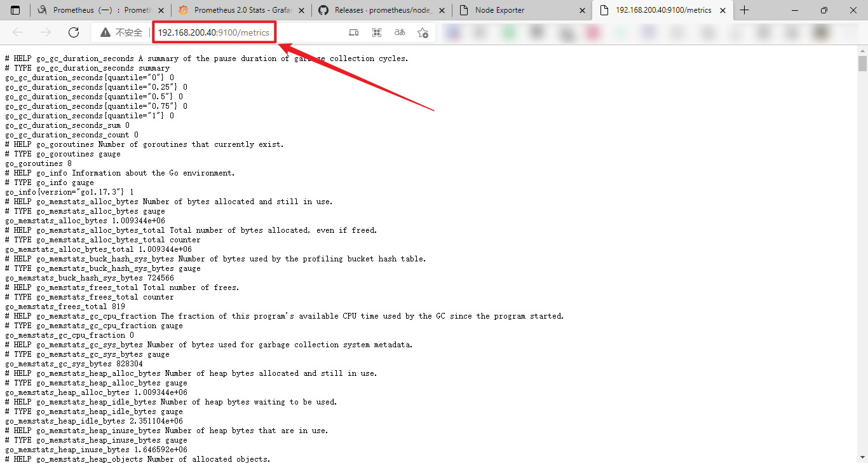Close the Prometheus (一) tab
This screenshot has height=463, width=868.
160,10
